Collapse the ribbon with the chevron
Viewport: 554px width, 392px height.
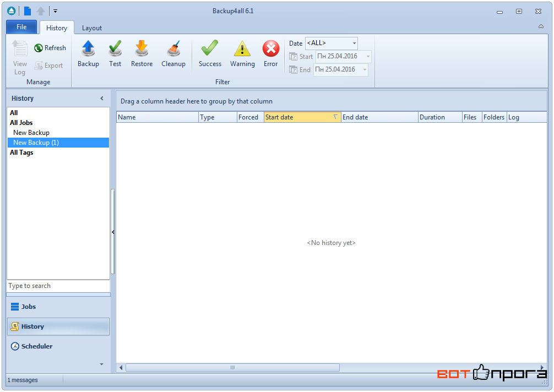tap(541, 26)
